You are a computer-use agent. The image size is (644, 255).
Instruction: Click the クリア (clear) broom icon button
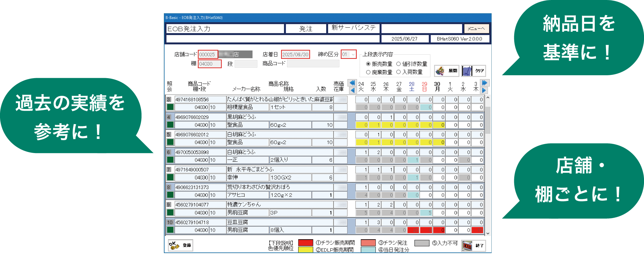473,71
